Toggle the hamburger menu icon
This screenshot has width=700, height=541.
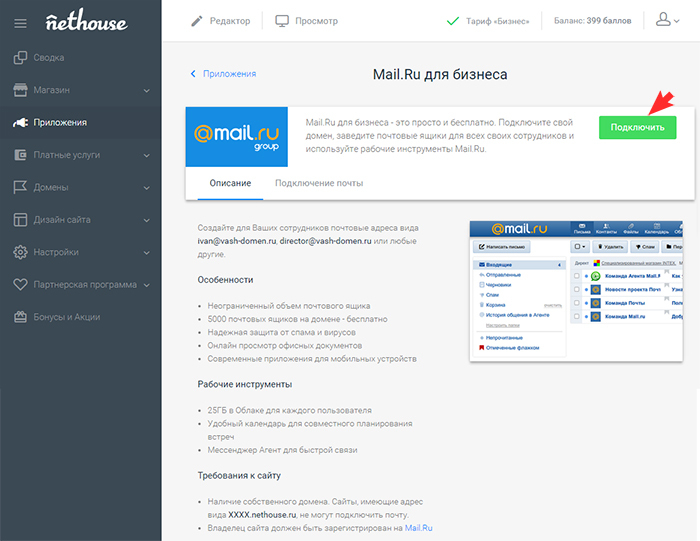[x=20, y=23]
